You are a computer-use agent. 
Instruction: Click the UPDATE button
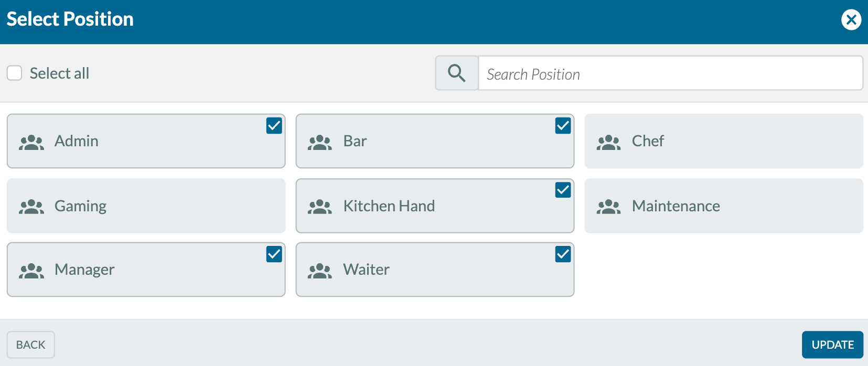click(x=832, y=345)
